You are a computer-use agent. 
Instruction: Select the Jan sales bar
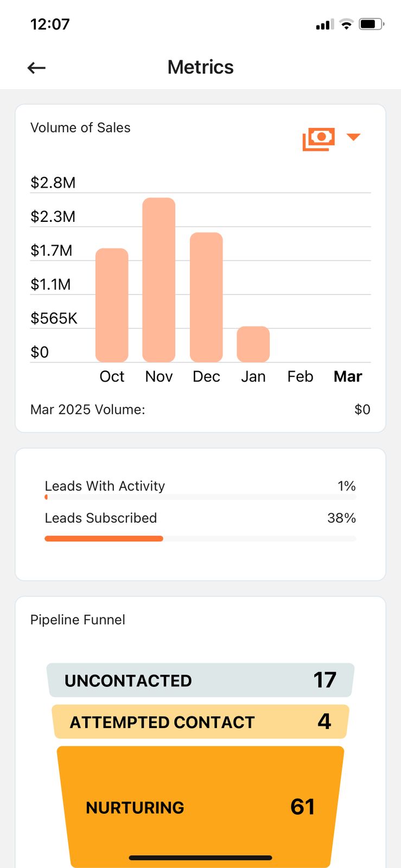click(253, 344)
